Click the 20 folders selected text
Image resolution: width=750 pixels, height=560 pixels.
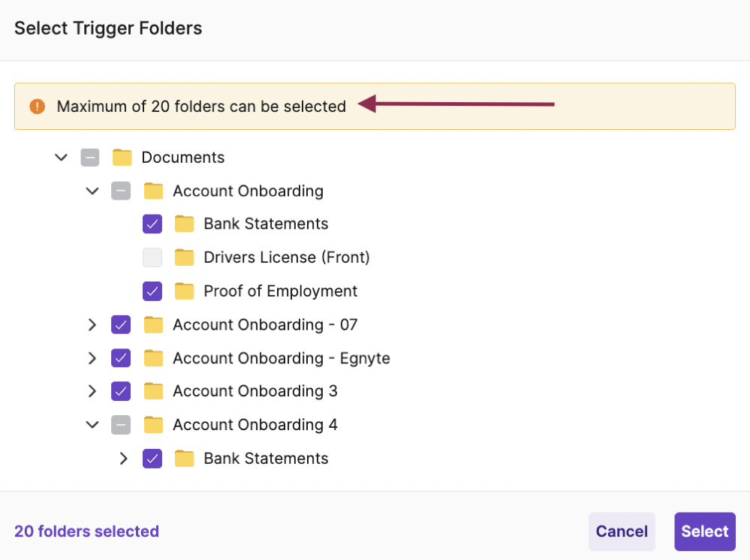point(86,531)
